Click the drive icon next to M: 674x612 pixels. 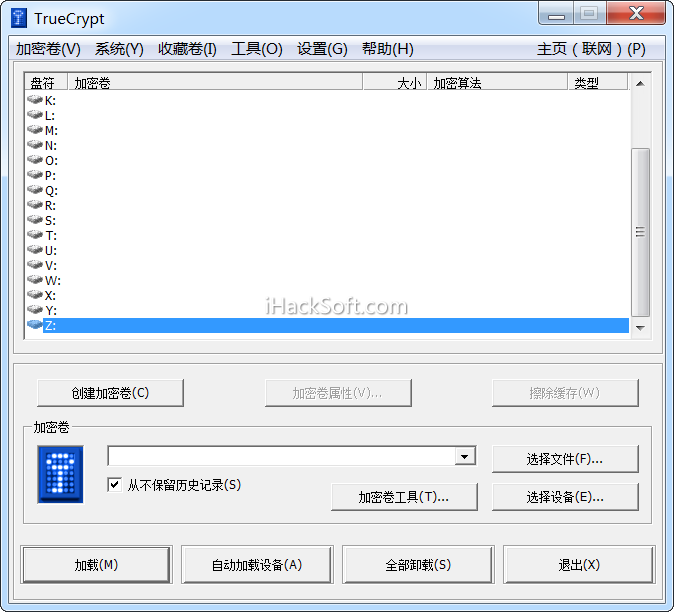click(x=34, y=130)
